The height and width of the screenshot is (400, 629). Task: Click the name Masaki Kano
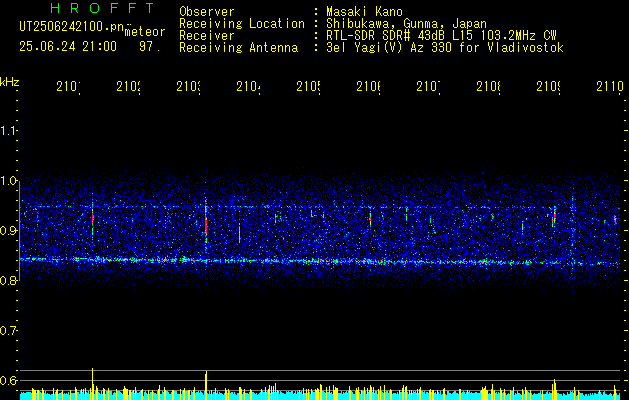(364, 11)
